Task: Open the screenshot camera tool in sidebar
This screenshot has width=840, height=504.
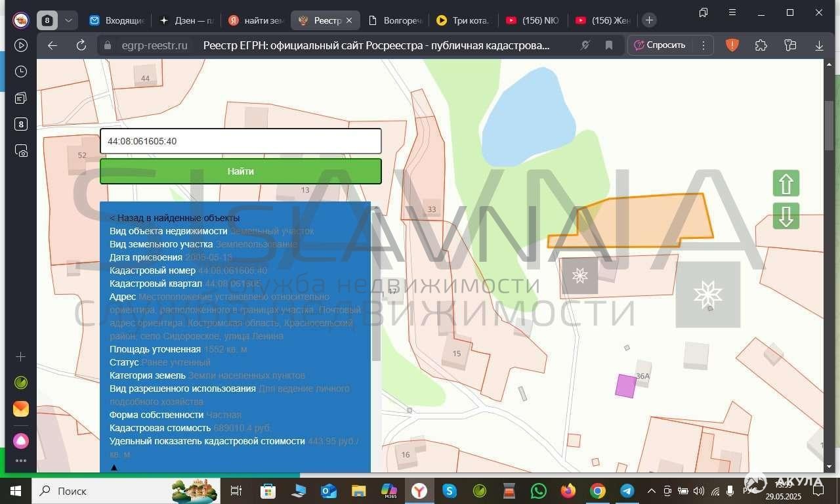Action: tap(21, 151)
